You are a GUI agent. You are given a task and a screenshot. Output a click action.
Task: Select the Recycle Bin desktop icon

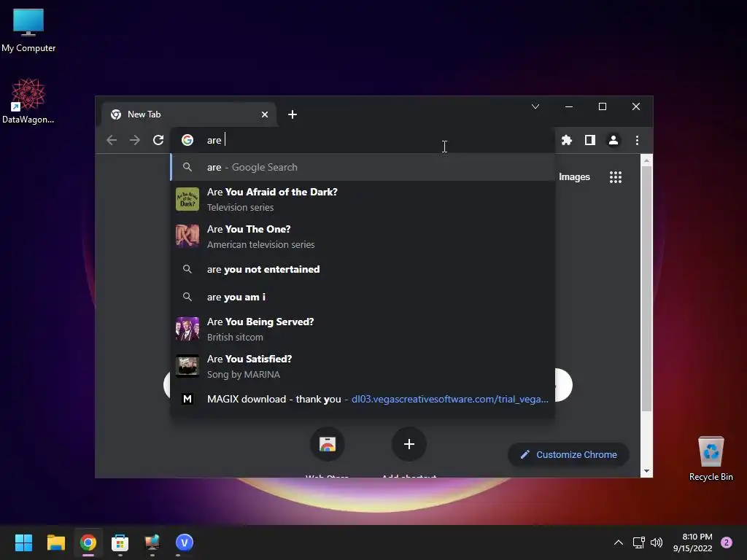[711, 459]
